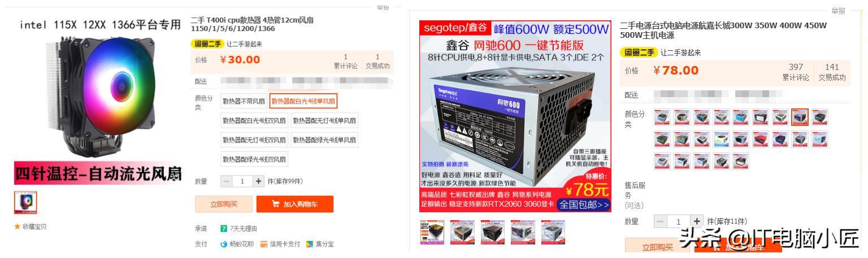Click the green 7天无理由 badge icon
This screenshot has height=258, width=868.
point(224,229)
